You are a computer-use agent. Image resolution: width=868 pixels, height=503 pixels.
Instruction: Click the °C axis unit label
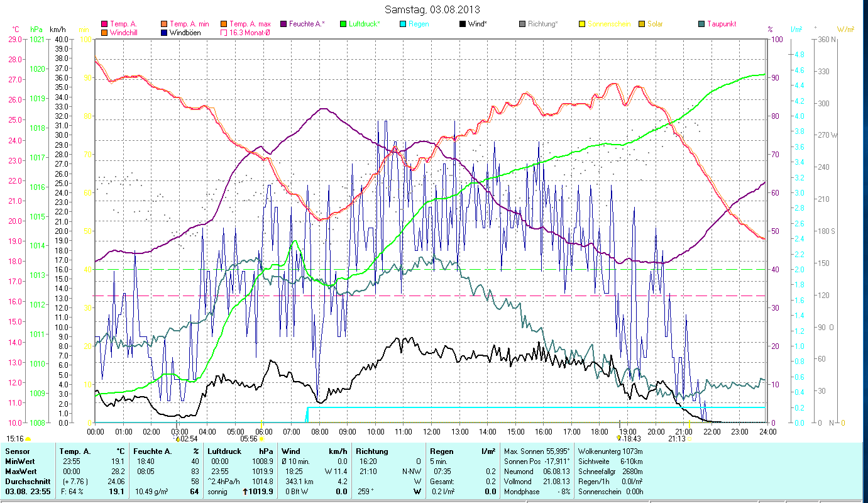point(16,30)
